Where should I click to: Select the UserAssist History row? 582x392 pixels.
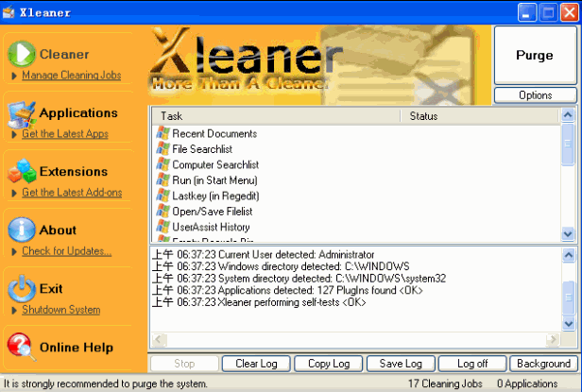[x=356, y=227]
